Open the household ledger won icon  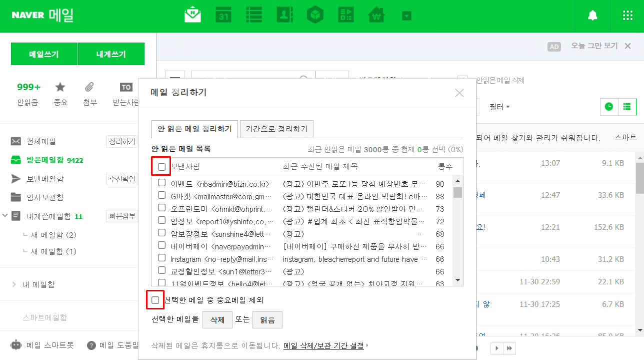(x=377, y=15)
